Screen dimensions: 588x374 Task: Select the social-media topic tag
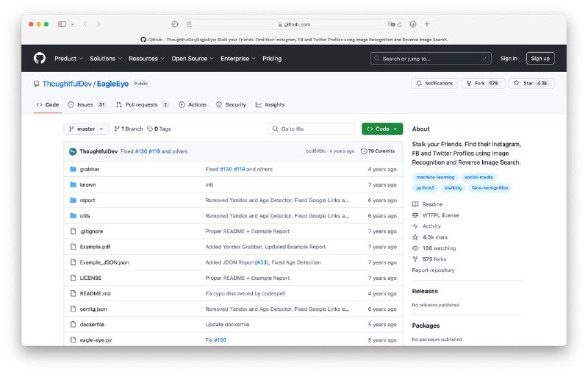[478, 177]
